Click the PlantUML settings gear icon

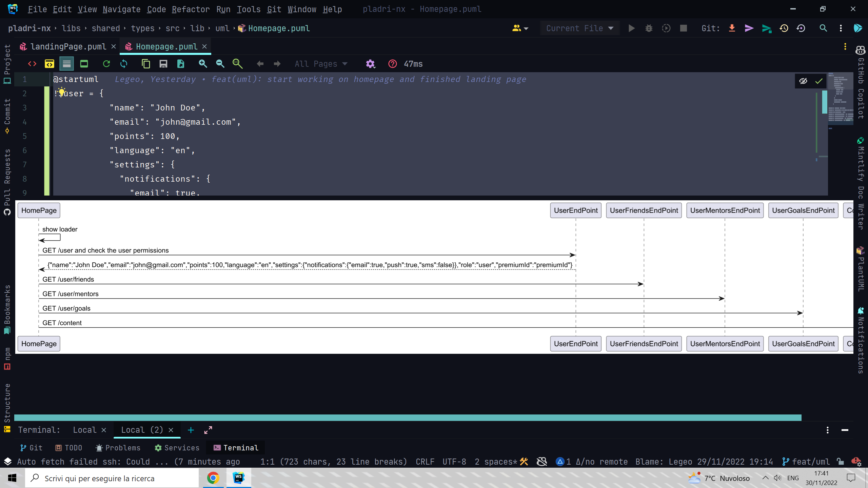coord(370,64)
